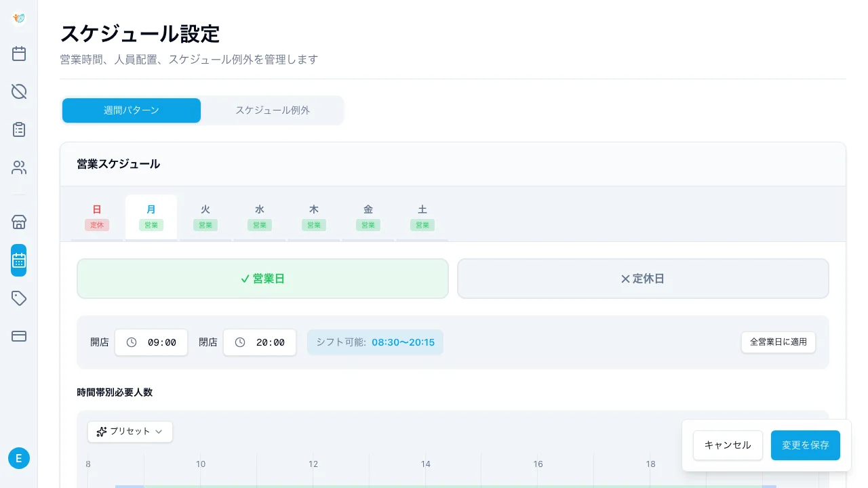Toggle Monday to 定休日
Screen dimensions: 868x488
pos(642,278)
